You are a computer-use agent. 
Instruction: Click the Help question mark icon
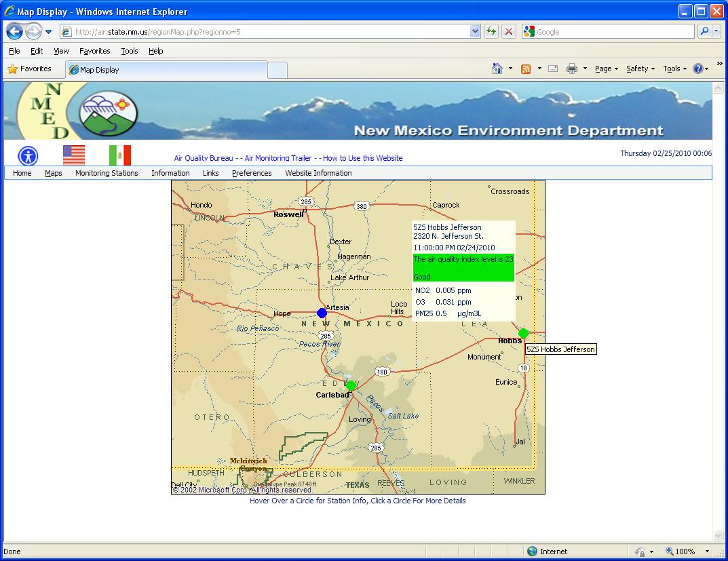pyautogui.click(x=698, y=69)
